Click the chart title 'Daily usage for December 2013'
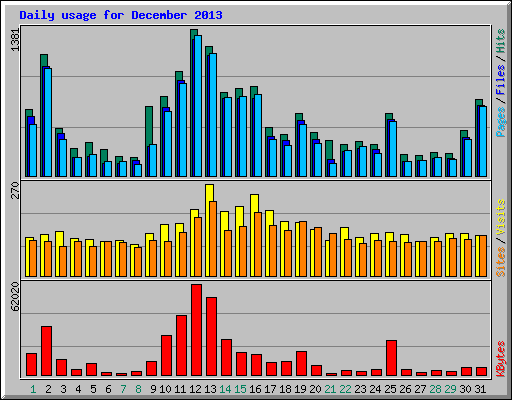Image resolution: width=512 pixels, height=400 pixels. coord(121,15)
